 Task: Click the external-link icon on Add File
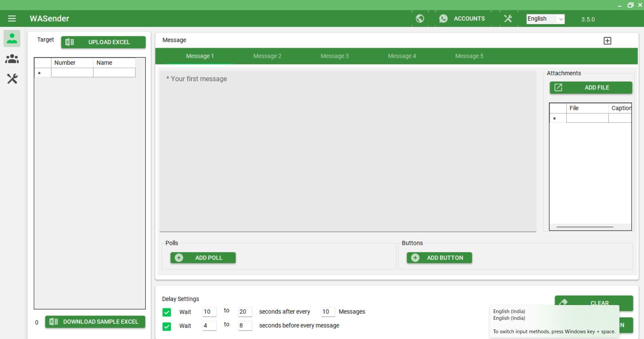point(559,87)
